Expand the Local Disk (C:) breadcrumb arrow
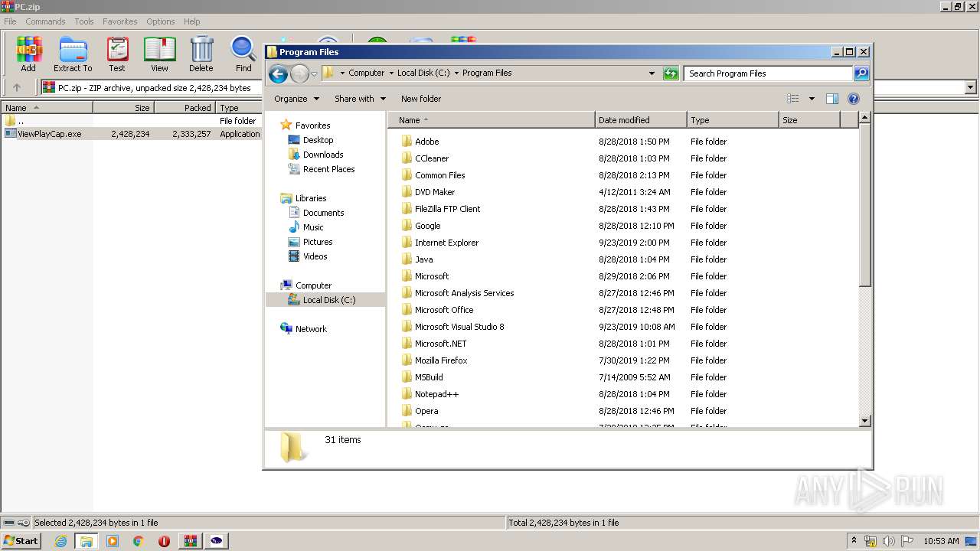The width and height of the screenshot is (980, 551). coord(456,73)
